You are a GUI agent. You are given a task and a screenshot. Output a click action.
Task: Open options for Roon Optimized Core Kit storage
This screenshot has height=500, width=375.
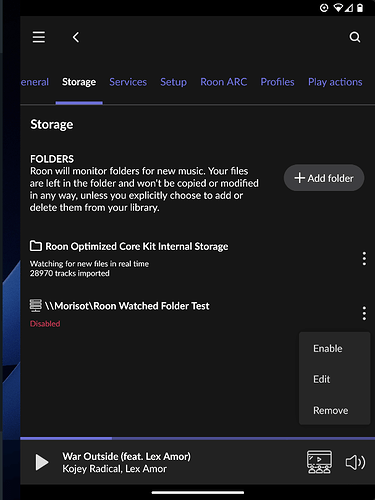tap(364, 259)
